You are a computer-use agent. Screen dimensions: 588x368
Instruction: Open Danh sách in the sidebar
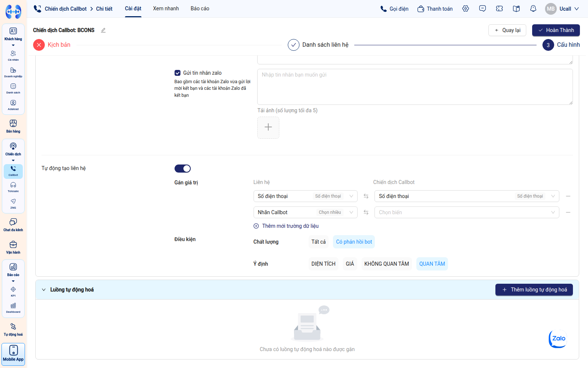click(x=13, y=88)
